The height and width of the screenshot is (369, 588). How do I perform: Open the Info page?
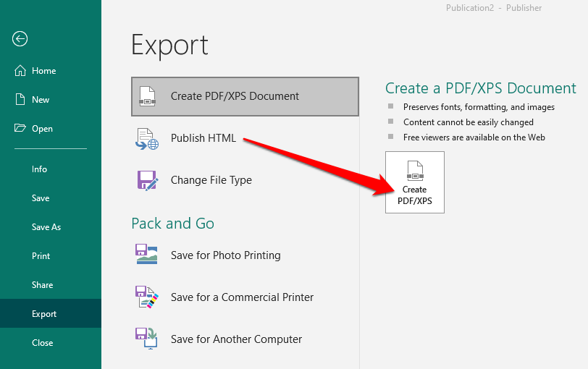coord(39,169)
